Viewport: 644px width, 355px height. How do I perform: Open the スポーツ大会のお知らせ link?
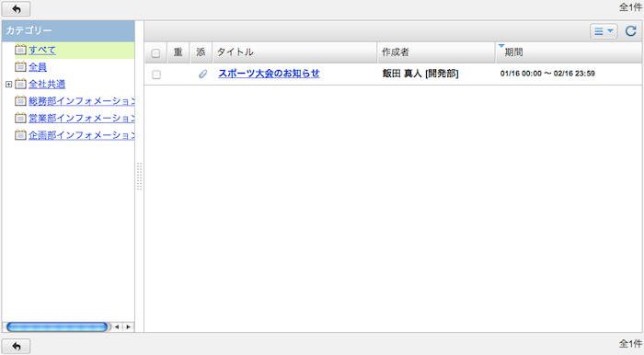point(269,74)
